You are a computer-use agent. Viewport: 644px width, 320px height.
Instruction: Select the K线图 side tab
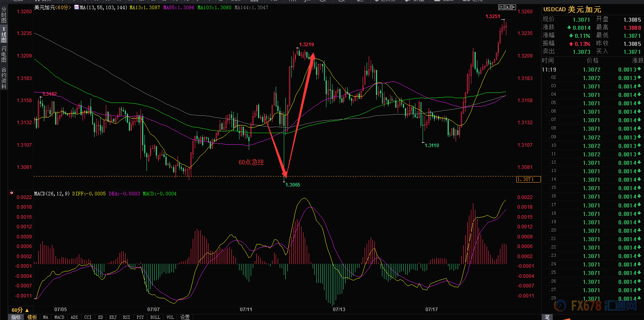pos(4,35)
